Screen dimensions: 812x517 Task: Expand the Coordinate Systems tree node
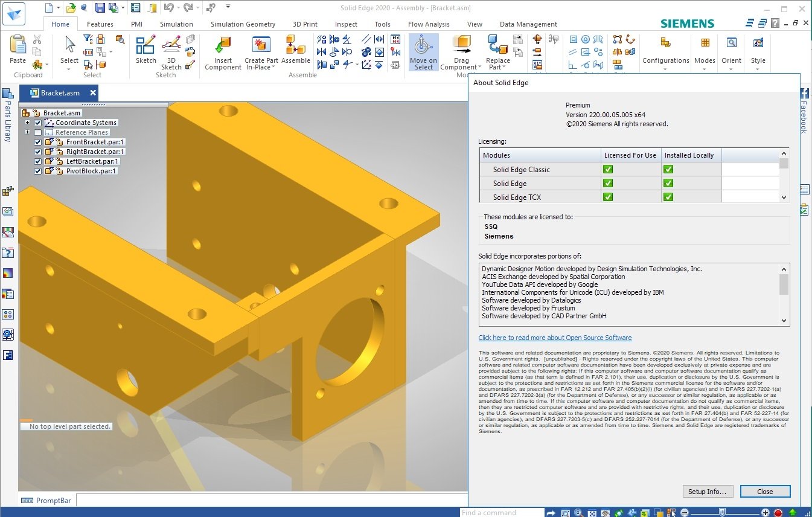[x=27, y=123]
